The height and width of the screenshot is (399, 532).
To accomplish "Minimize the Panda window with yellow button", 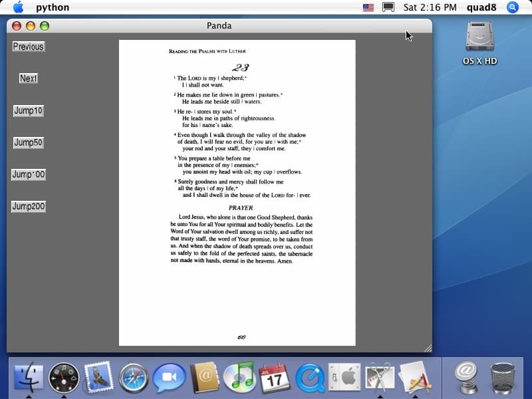I will [31, 26].
